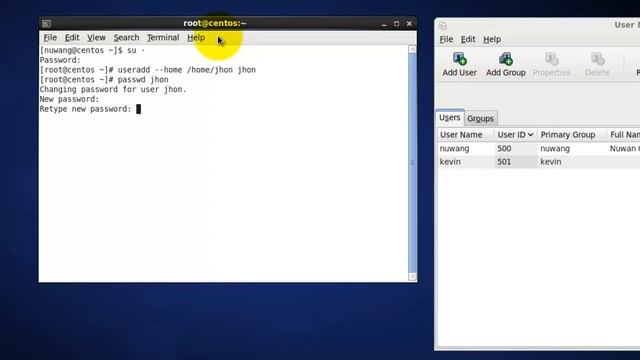Open the terminal View menu

click(96, 38)
